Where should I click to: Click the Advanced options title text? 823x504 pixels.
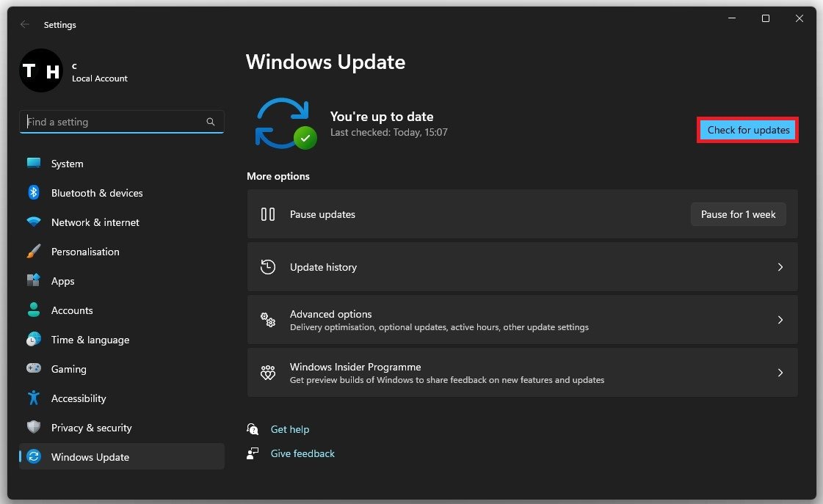click(330, 313)
